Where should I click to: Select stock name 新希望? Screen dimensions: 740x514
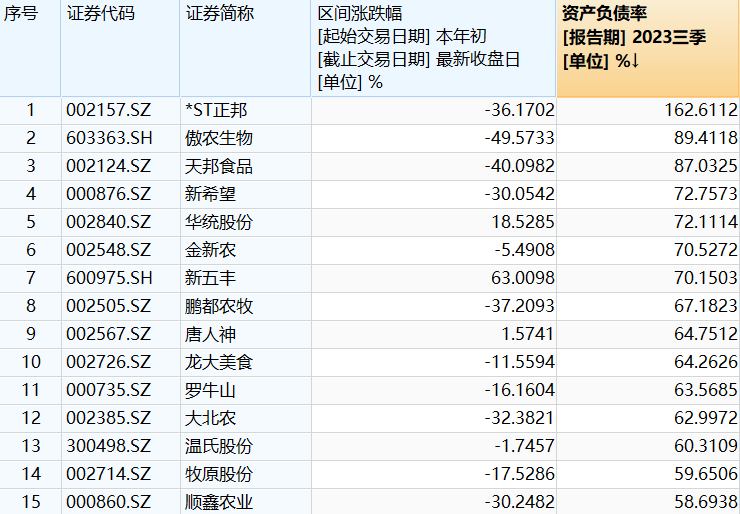210,194
